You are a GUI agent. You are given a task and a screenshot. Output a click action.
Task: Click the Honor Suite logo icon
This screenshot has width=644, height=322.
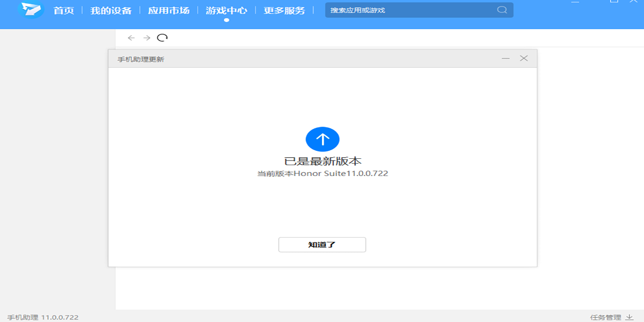(x=31, y=10)
